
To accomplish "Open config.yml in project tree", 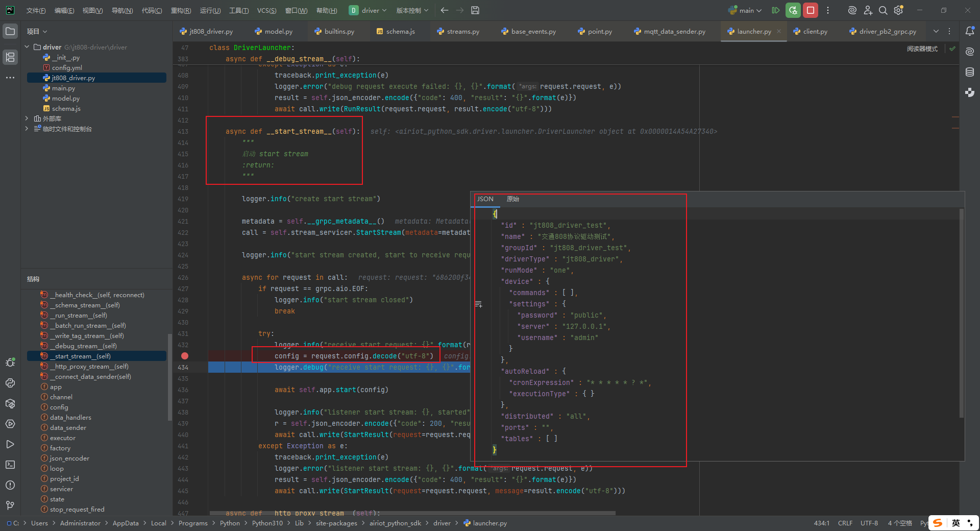I will [x=66, y=67].
